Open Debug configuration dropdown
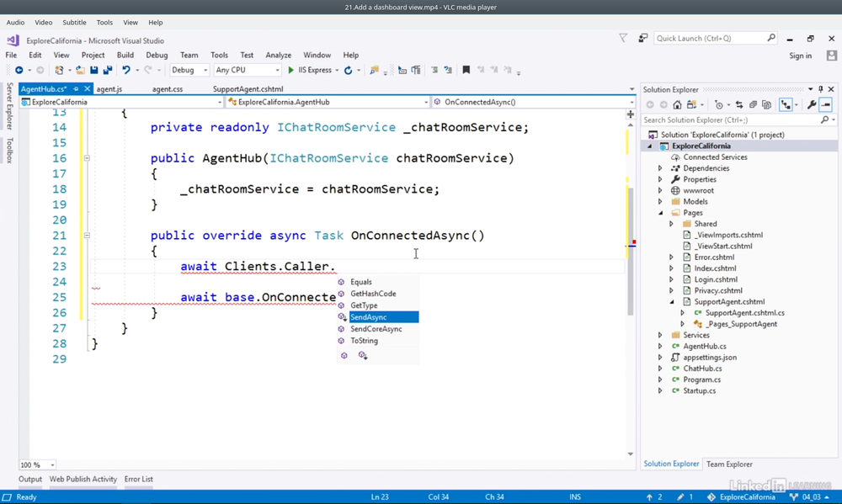Image resolution: width=842 pixels, height=504 pixels. tap(189, 70)
